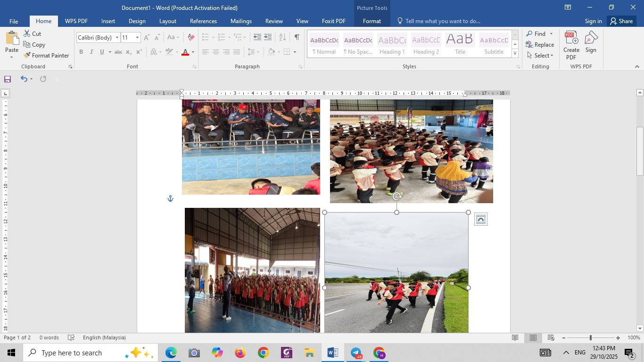Click the Create PDF icon
Image resolution: width=644 pixels, height=362 pixels.
pyautogui.click(x=571, y=46)
